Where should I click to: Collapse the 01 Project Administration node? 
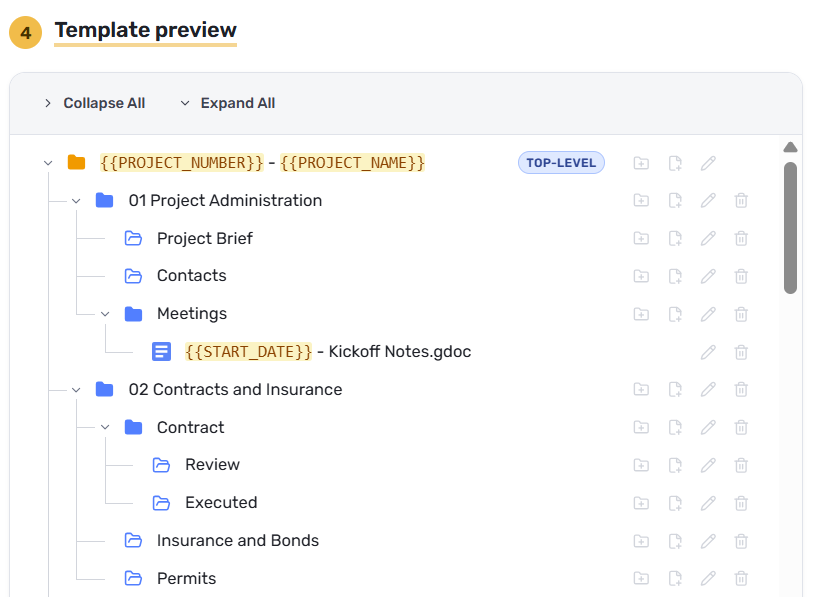[x=76, y=201]
